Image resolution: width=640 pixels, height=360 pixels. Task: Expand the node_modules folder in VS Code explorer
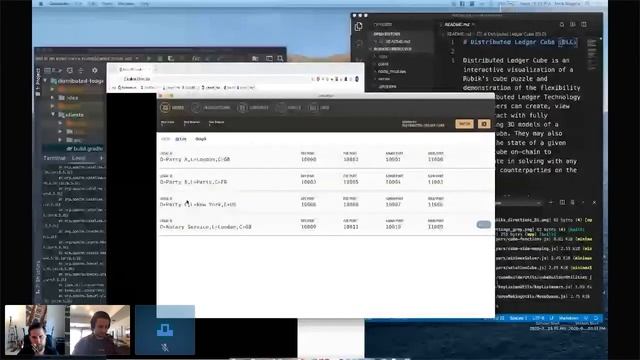tap(391, 71)
